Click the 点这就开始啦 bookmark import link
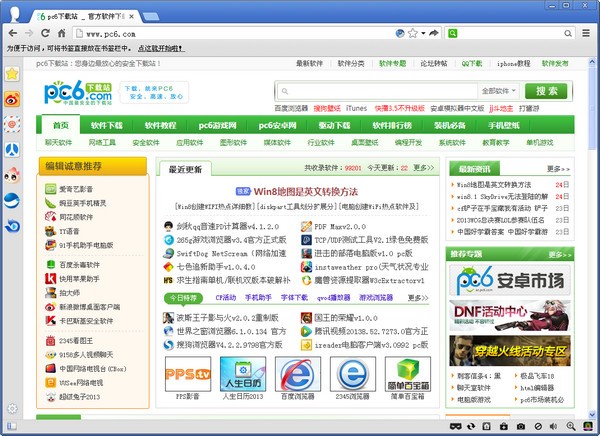Viewport: 600px width, 436px height. click(161, 49)
